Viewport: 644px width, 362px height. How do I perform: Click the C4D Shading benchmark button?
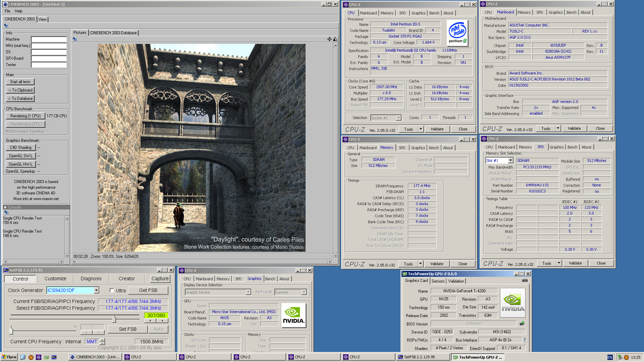[20, 147]
